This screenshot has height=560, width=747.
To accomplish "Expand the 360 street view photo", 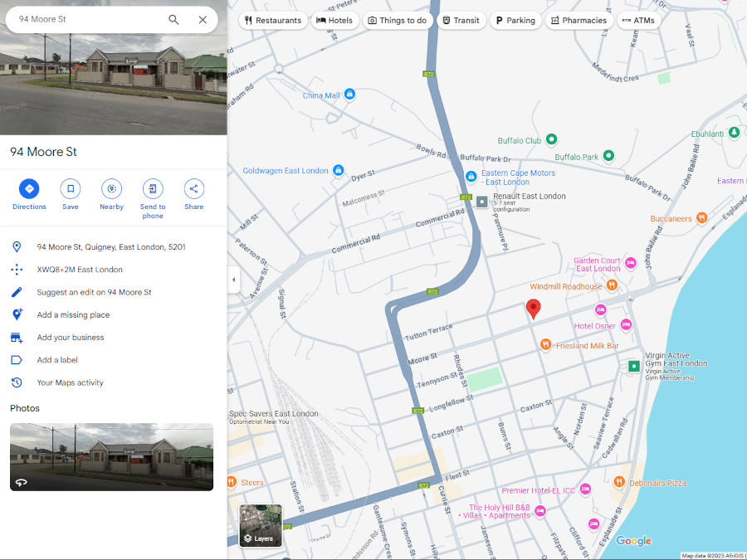I will [x=21, y=482].
